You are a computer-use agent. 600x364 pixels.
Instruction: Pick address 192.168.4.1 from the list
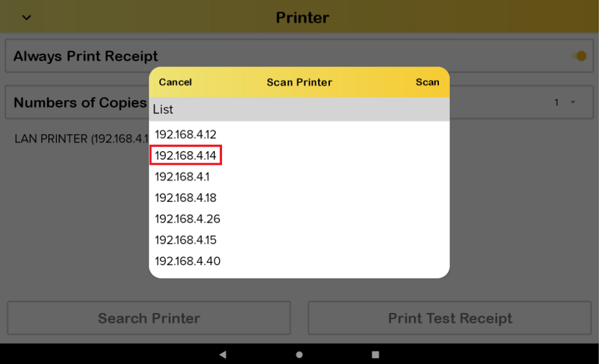[182, 176]
